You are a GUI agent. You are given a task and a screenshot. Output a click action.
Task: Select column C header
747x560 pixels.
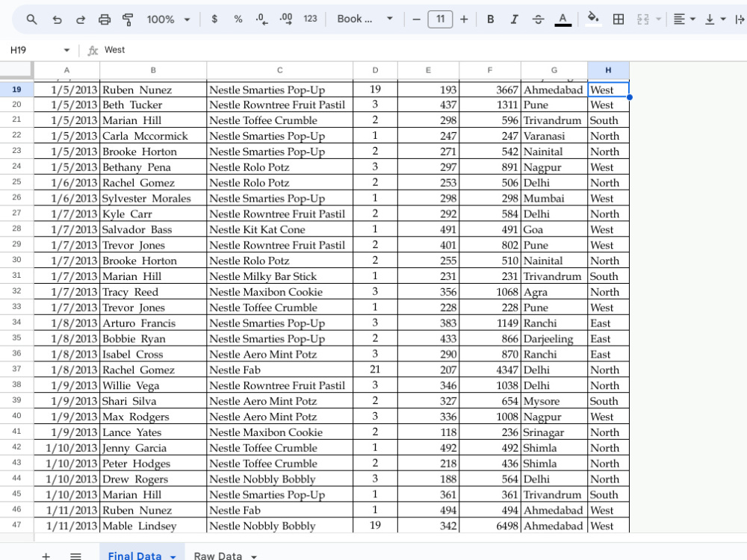[x=279, y=70]
